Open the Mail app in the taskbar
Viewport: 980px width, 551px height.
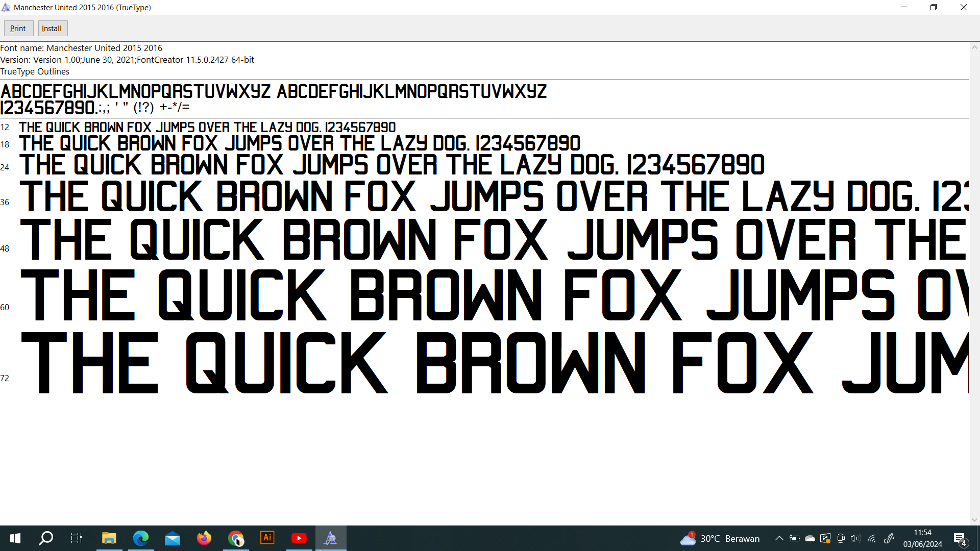[173, 538]
